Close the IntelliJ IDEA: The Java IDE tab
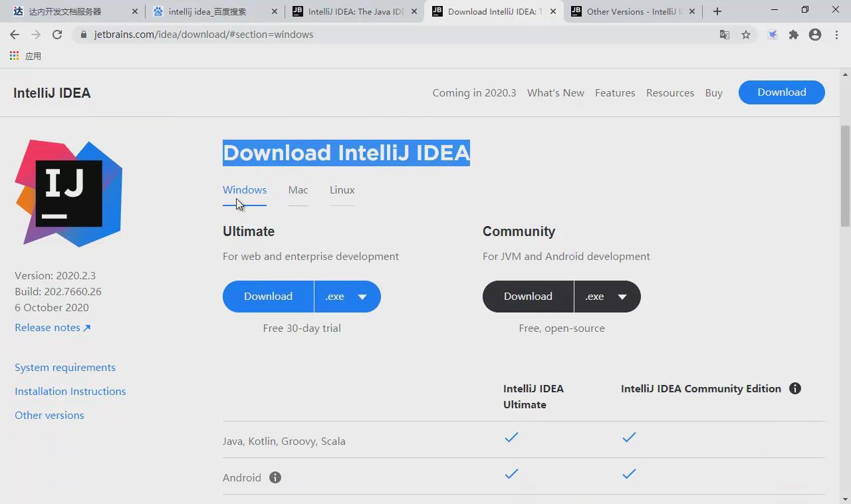This screenshot has height=504, width=851. [414, 11]
